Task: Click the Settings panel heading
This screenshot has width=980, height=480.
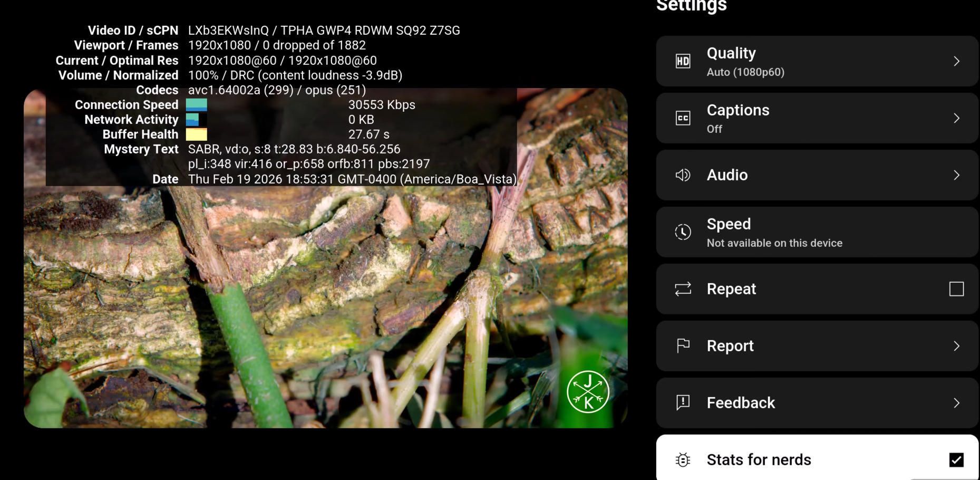Action: [x=692, y=6]
